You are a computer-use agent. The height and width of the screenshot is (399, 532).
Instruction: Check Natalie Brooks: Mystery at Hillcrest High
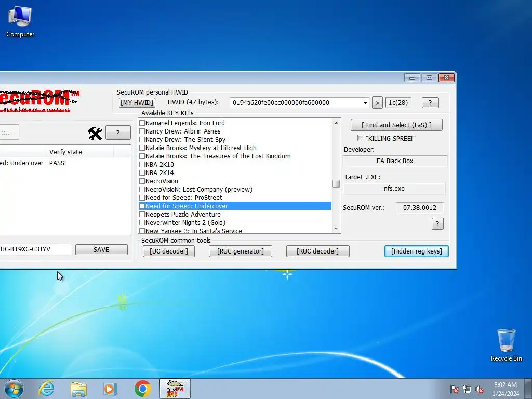coord(142,148)
